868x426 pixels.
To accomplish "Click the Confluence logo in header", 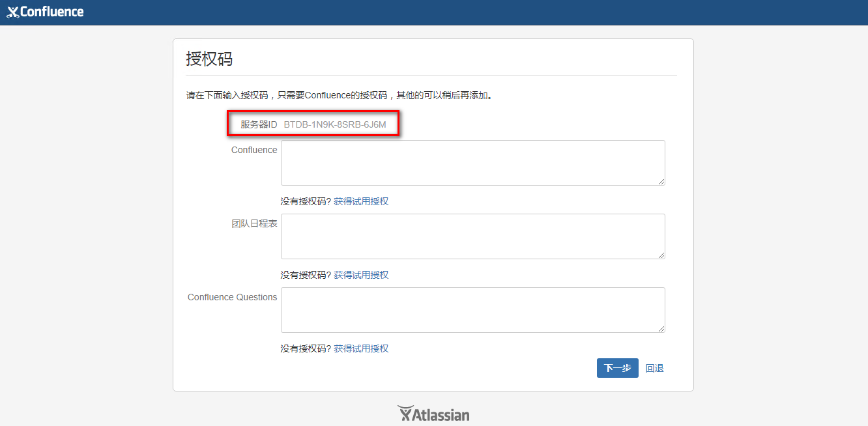I will click(x=45, y=12).
